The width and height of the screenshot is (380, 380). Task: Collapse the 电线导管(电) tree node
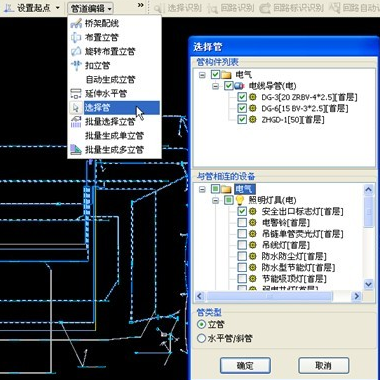[x=215, y=86]
